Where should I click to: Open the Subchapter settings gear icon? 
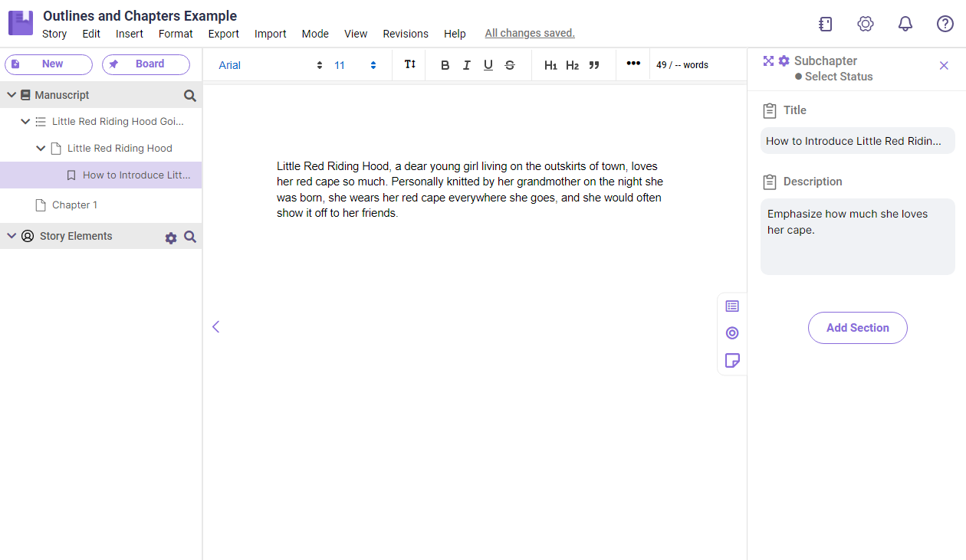783,60
